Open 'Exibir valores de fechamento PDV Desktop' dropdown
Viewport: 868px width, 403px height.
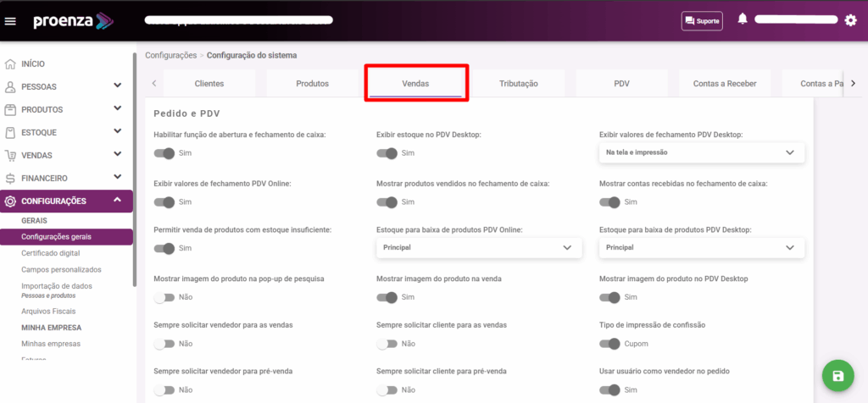coord(701,152)
